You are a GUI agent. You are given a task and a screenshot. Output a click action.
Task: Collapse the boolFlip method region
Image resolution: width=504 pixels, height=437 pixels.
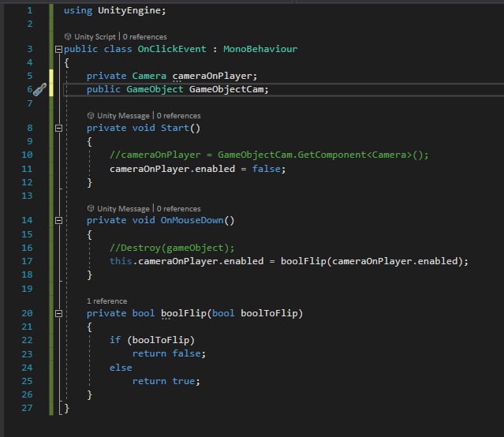pos(58,313)
